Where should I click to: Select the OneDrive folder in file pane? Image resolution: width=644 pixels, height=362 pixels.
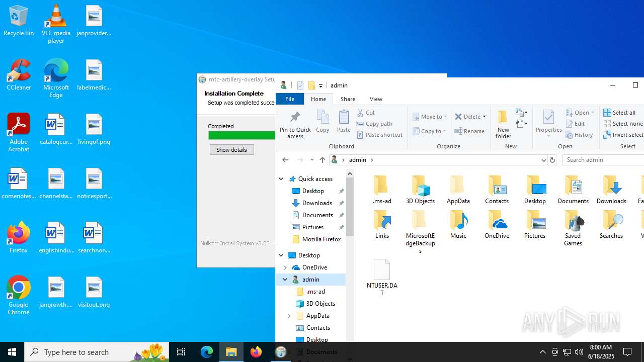497,224
